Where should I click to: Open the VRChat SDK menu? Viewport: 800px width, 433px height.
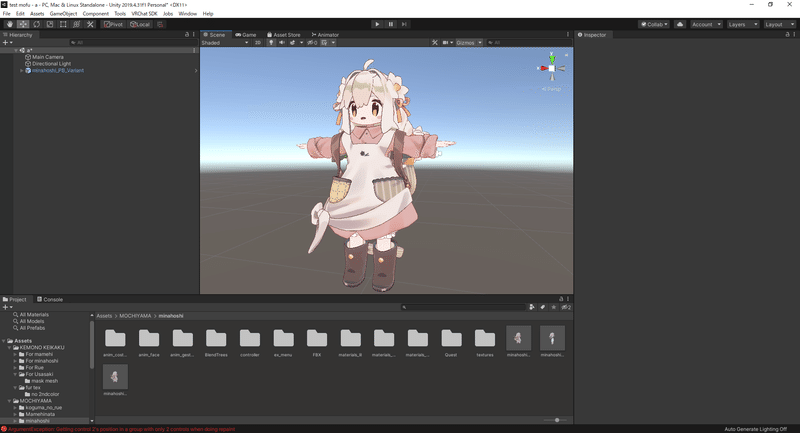tap(144, 14)
